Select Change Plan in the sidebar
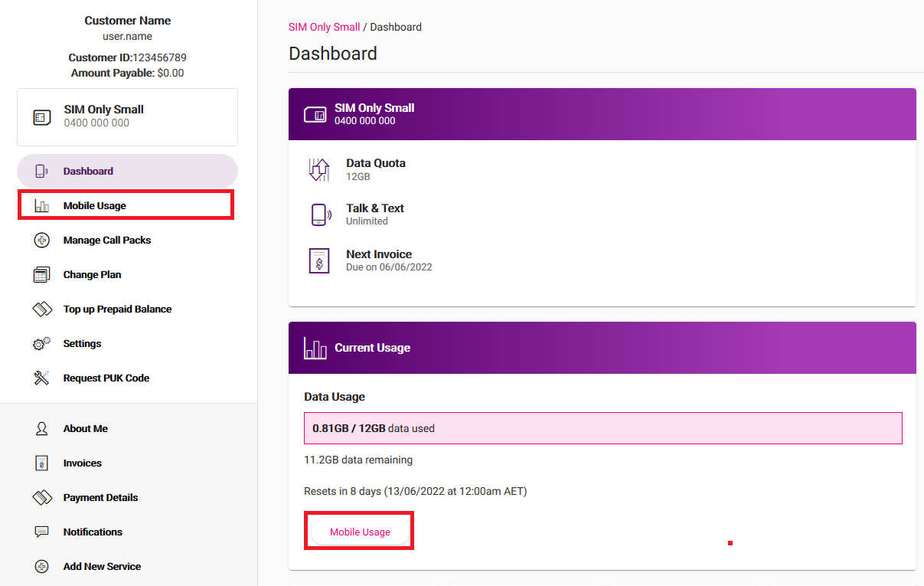The width and height of the screenshot is (924, 586). click(x=92, y=275)
